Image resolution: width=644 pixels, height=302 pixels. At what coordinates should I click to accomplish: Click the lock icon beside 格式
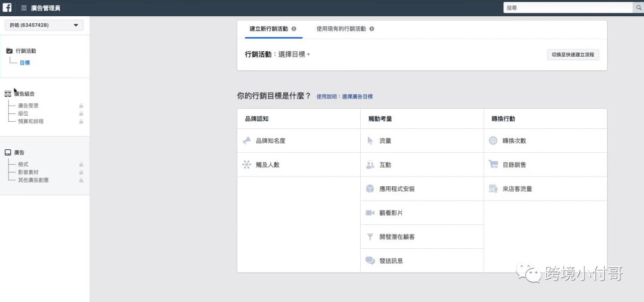pyautogui.click(x=81, y=164)
